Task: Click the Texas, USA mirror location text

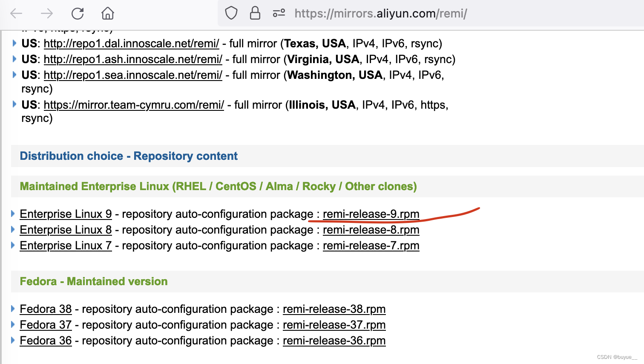Action: [x=315, y=43]
